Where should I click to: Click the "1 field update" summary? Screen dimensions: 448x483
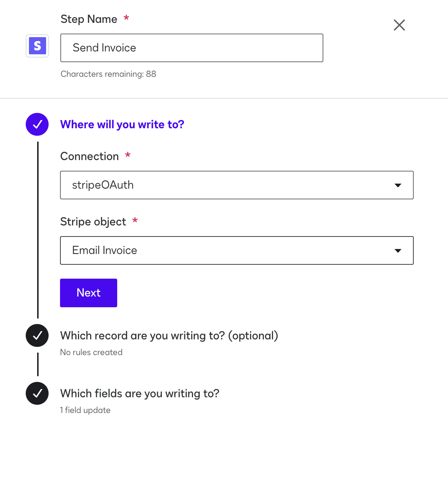click(85, 410)
